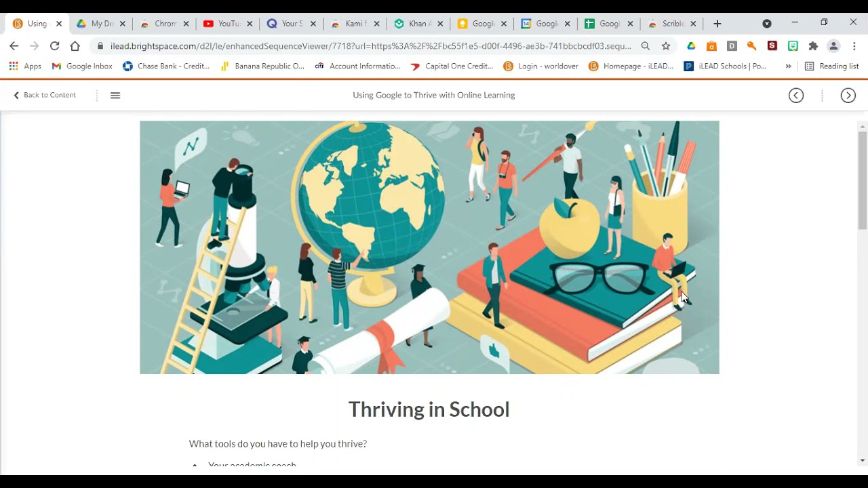Screen dimensions: 868x488
Task: Open the browser home page icon
Action: click(75, 46)
